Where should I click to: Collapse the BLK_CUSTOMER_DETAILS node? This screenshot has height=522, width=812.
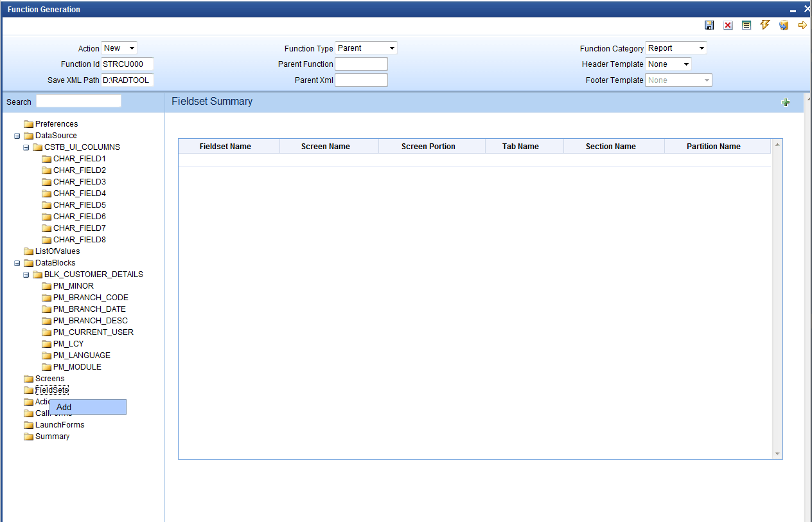point(26,274)
